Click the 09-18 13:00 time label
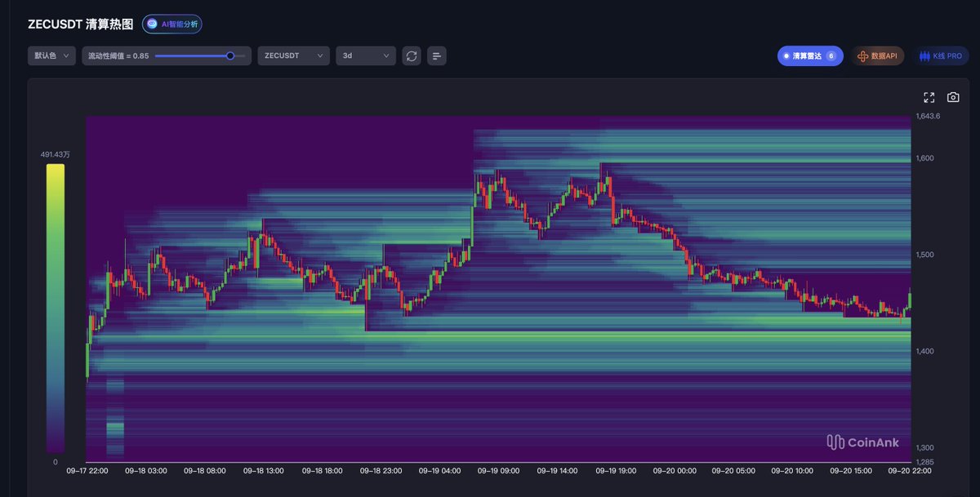Viewport: 980px width, 497px height. pos(264,471)
